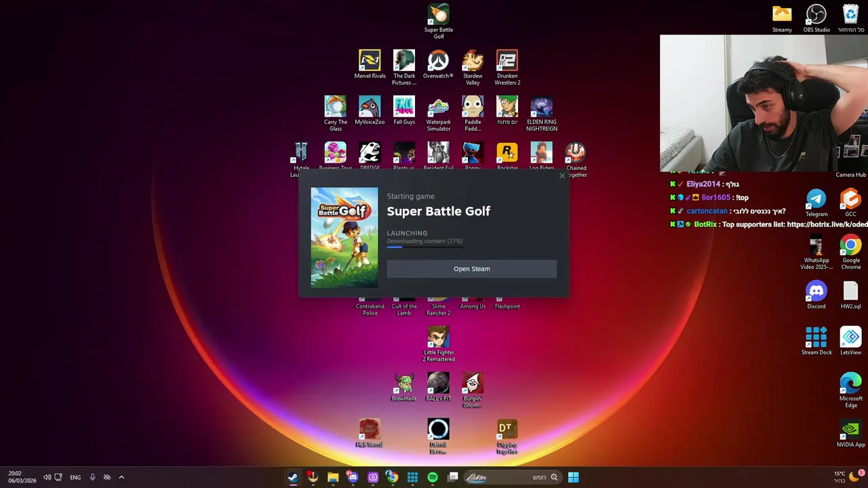868x488 pixels.
Task: Select the Little Fighter 2 Remastered icon
Action: coord(439,344)
